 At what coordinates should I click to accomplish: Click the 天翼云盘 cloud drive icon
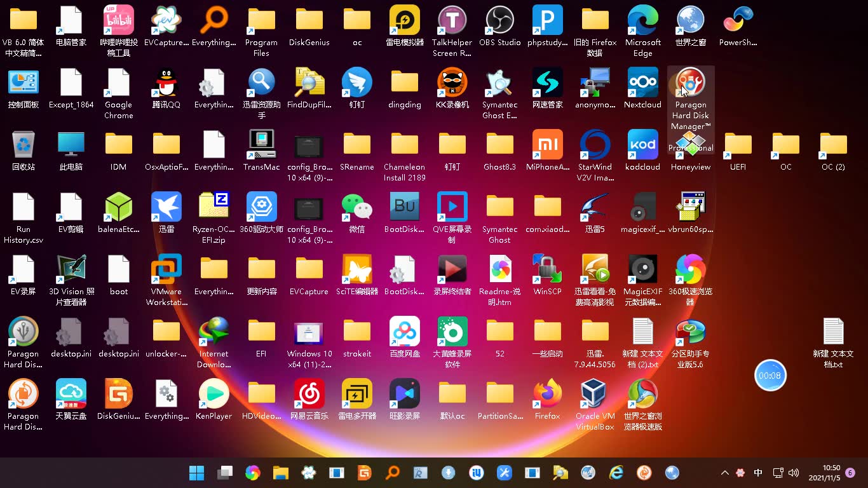(71, 400)
